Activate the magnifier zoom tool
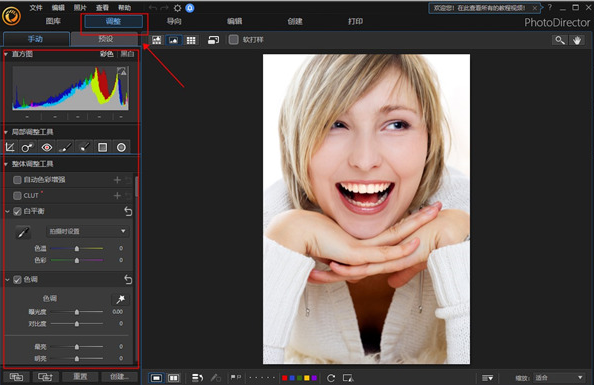594x385 pixels. (560, 40)
